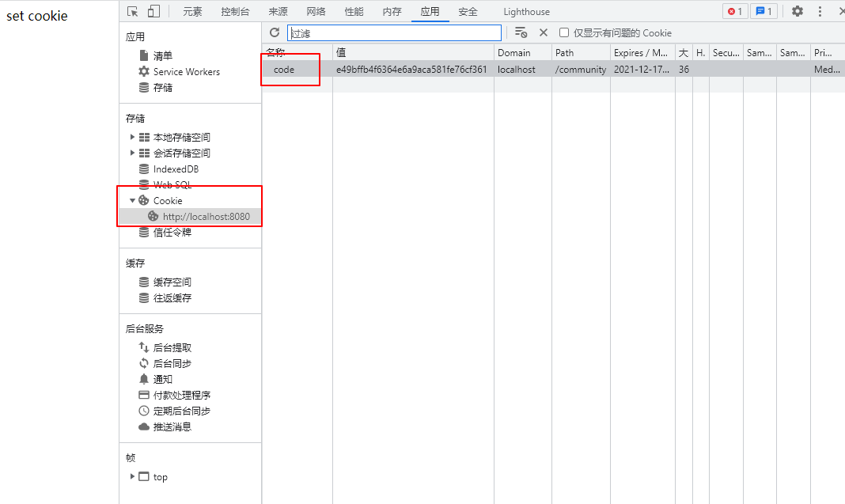Viewport: 845px width, 504px height.
Task: Select IndexedDB in sidebar
Action: (176, 169)
